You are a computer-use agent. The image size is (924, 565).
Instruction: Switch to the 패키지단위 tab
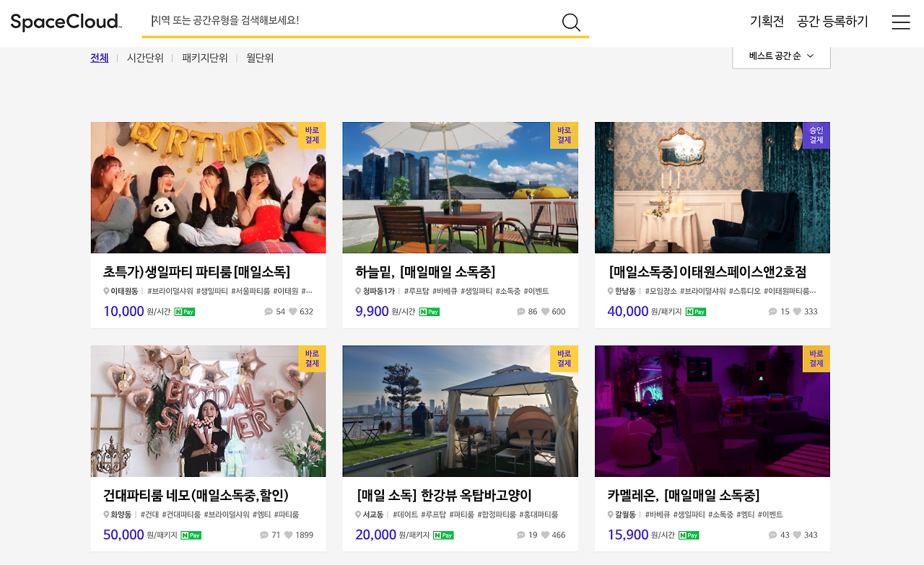point(203,58)
